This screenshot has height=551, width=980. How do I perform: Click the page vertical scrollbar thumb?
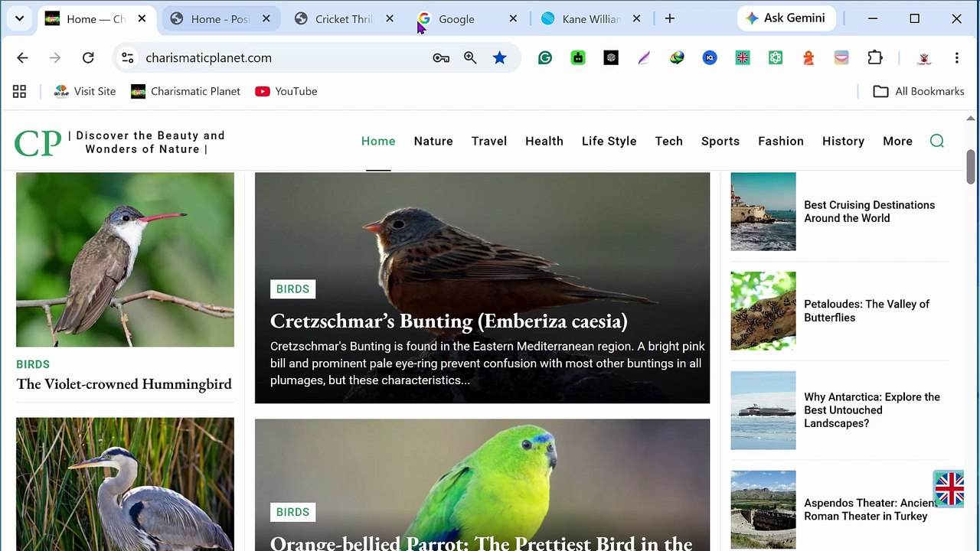click(971, 166)
